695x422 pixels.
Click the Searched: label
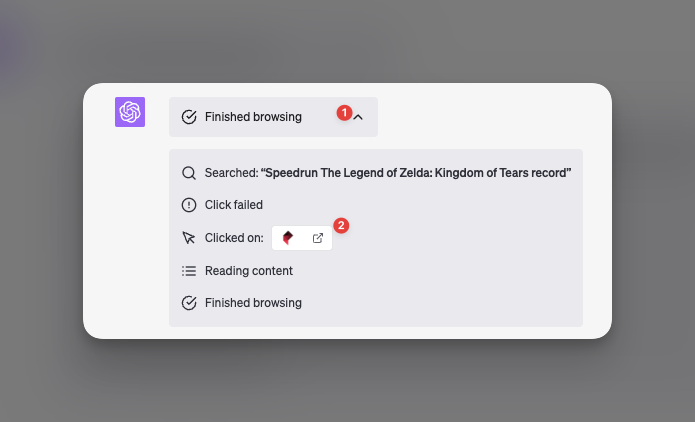[x=231, y=173]
